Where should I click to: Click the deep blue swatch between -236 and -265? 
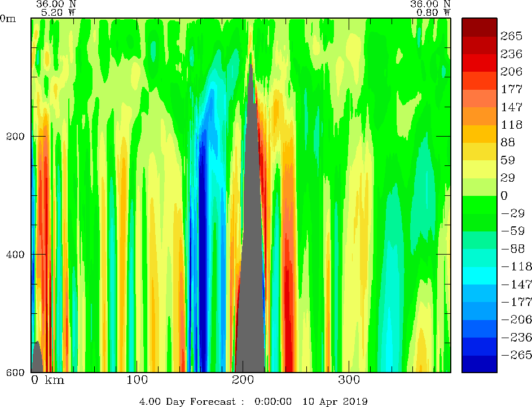pyautogui.click(x=480, y=347)
